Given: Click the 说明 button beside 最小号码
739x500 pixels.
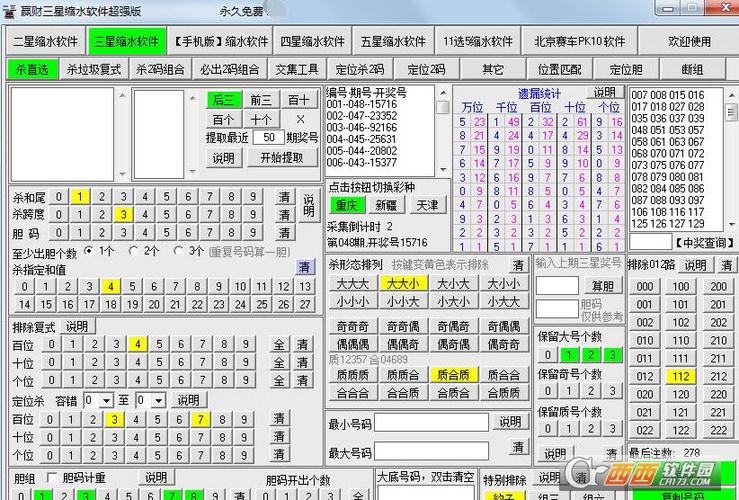Looking at the screenshot, I should [510, 421].
